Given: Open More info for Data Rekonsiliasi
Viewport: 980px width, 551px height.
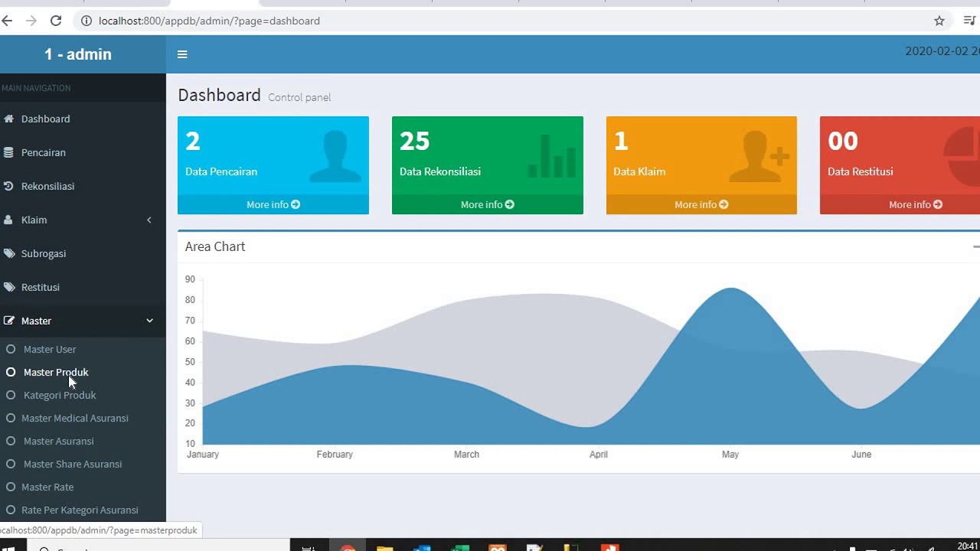Looking at the screenshot, I should point(488,204).
